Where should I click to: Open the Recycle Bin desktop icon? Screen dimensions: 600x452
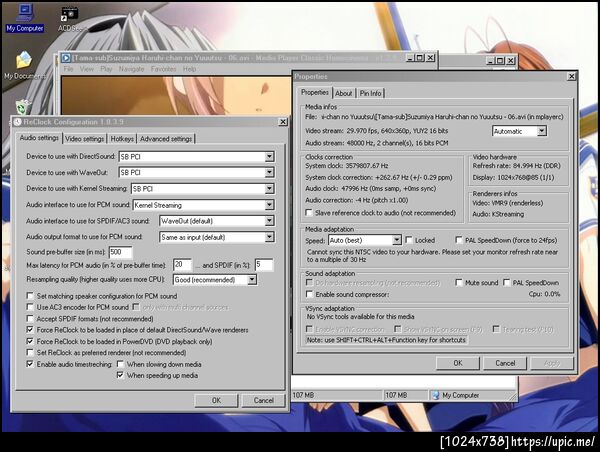[x=23, y=107]
